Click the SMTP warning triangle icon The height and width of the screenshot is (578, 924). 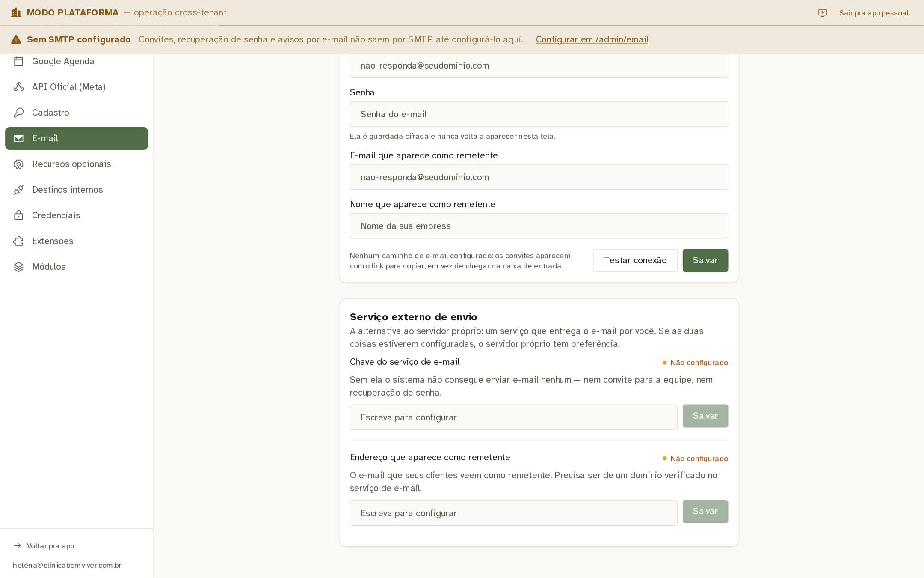pyautogui.click(x=16, y=39)
